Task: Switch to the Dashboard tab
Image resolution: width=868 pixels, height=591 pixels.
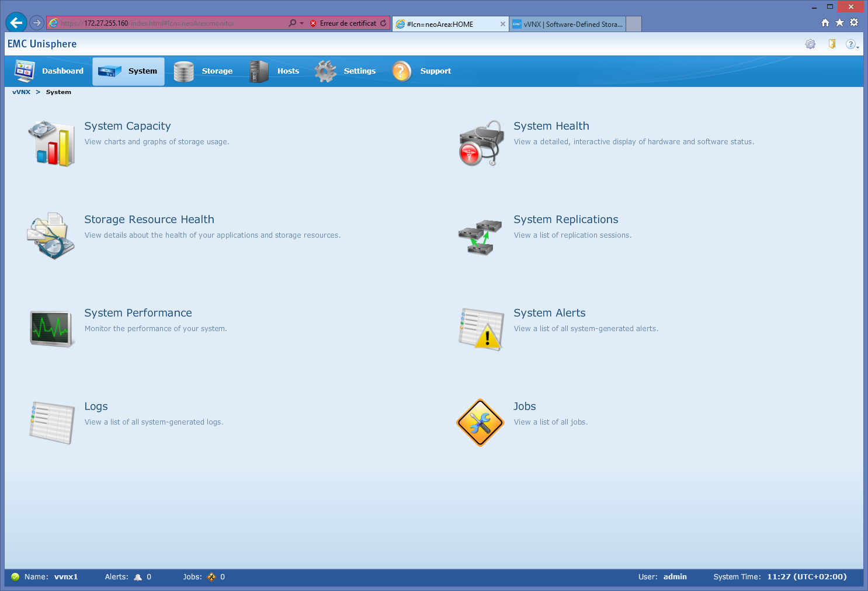Action: tap(50, 71)
